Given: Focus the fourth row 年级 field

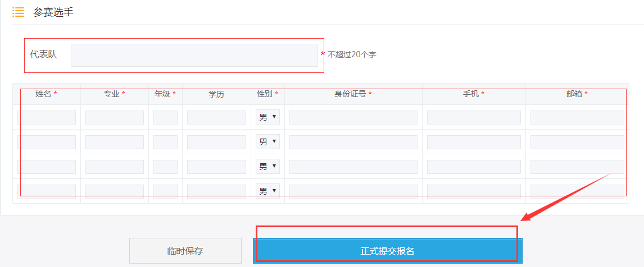Looking at the screenshot, I should [166, 191].
